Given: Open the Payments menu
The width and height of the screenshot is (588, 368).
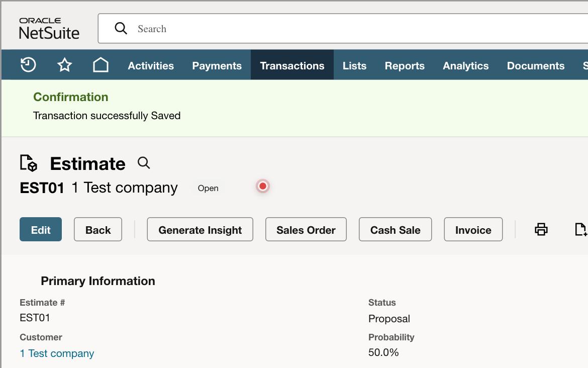Looking at the screenshot, I should coord(217,66).
